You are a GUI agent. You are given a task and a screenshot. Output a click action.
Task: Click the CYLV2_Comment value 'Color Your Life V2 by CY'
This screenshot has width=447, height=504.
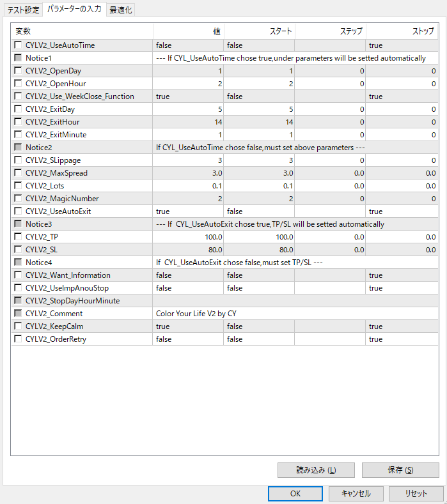(295, 314)
